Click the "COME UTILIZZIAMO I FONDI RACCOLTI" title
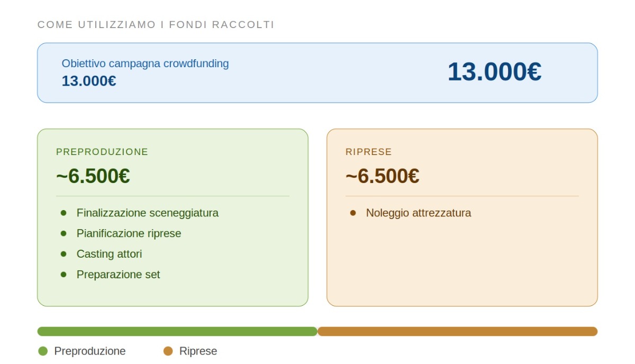The image size is (635, 364). pyautogui.click(x=156, y=25)
